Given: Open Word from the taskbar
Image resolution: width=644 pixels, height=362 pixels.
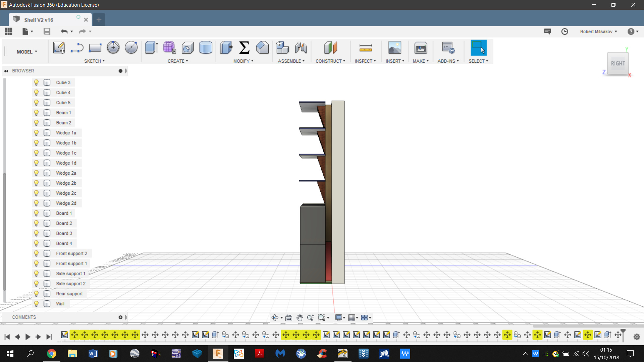Looking at the screenshot, I should point(93,354).
